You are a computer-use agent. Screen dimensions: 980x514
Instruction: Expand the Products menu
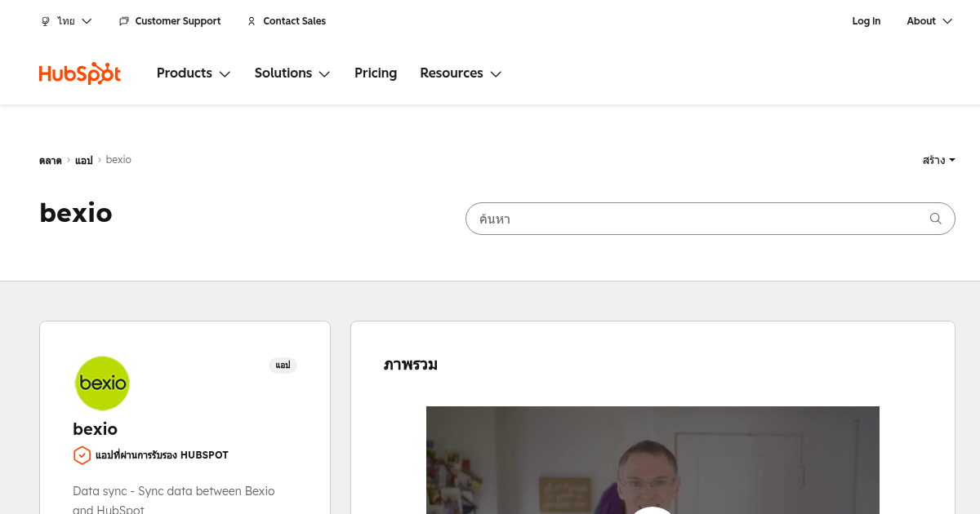[194, 73]
